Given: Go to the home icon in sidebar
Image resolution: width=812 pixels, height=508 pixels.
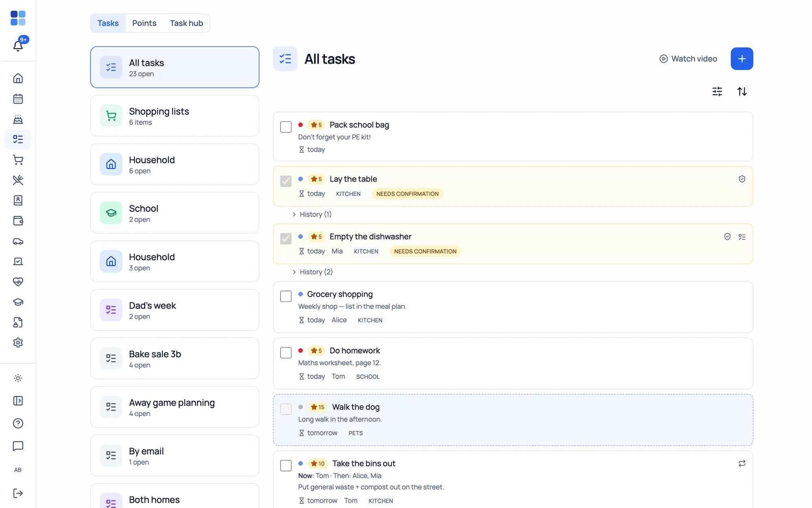Looking at the screenshot, I should click(x=18, y=78).
